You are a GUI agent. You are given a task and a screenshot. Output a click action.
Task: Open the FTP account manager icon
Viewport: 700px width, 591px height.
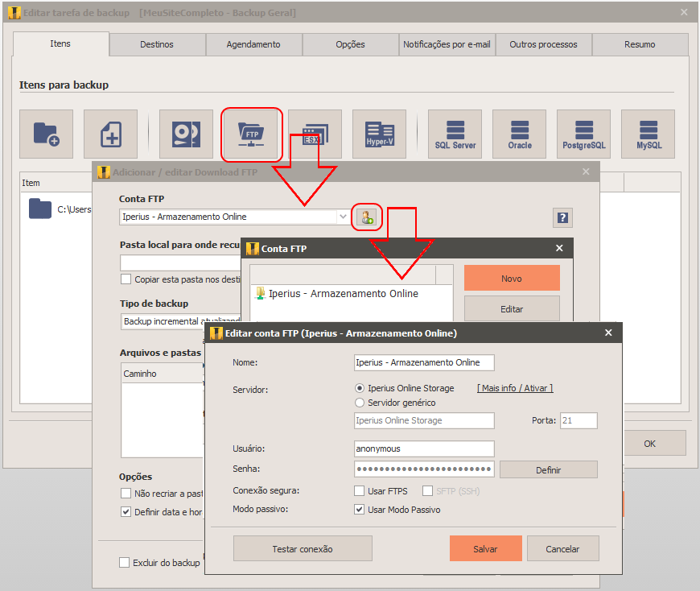(367, 217)
